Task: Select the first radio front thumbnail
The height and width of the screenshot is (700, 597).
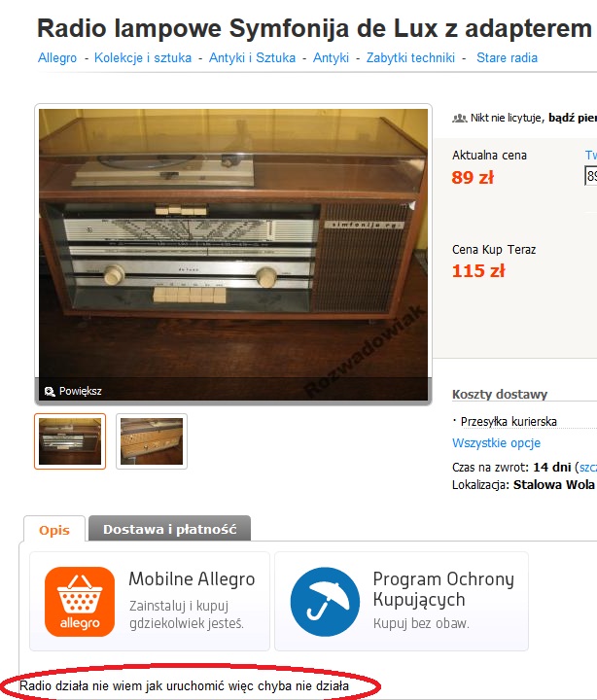Action: pyautogui.click(x=70, y=441)
